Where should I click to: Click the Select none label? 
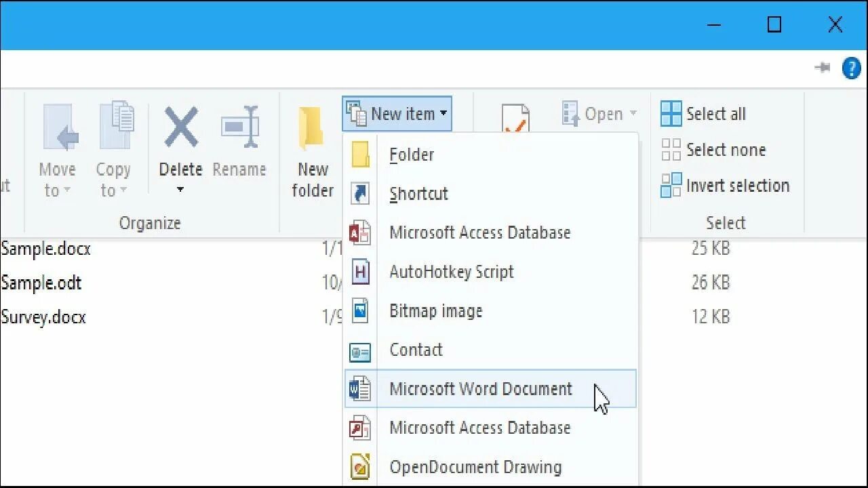[x=726, y=150]
